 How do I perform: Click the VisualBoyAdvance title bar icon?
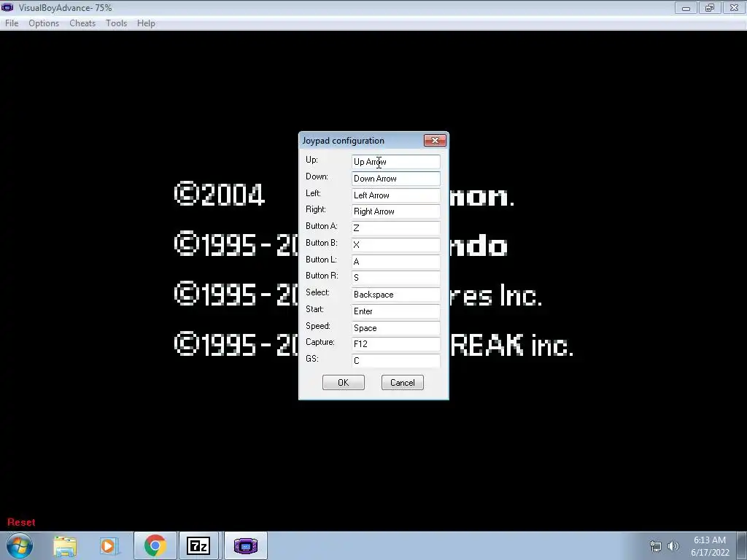click(x=7, y=7)
